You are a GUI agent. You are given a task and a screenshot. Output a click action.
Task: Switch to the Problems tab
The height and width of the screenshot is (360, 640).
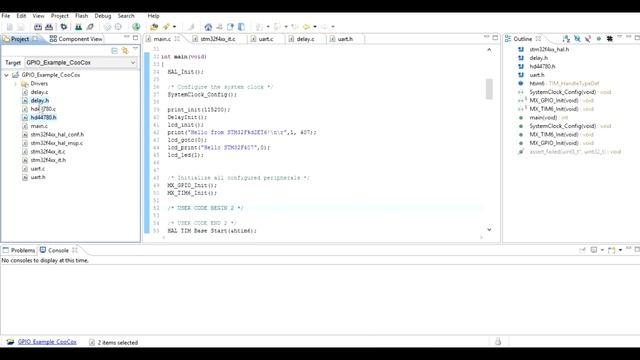click(x=19, y=250)
